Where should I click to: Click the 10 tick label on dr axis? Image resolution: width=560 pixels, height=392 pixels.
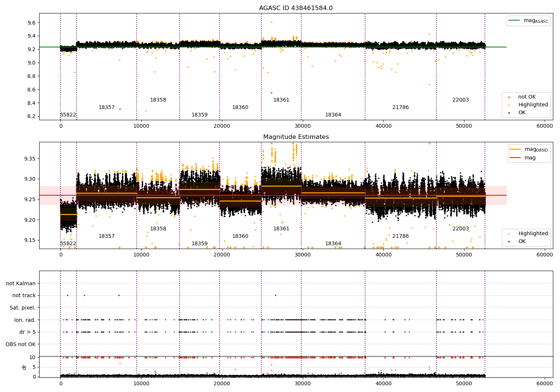pos(32,357)
